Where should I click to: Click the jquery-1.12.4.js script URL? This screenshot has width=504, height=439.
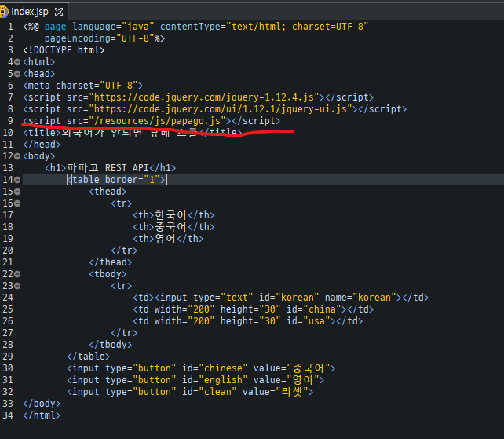point(204,97)
